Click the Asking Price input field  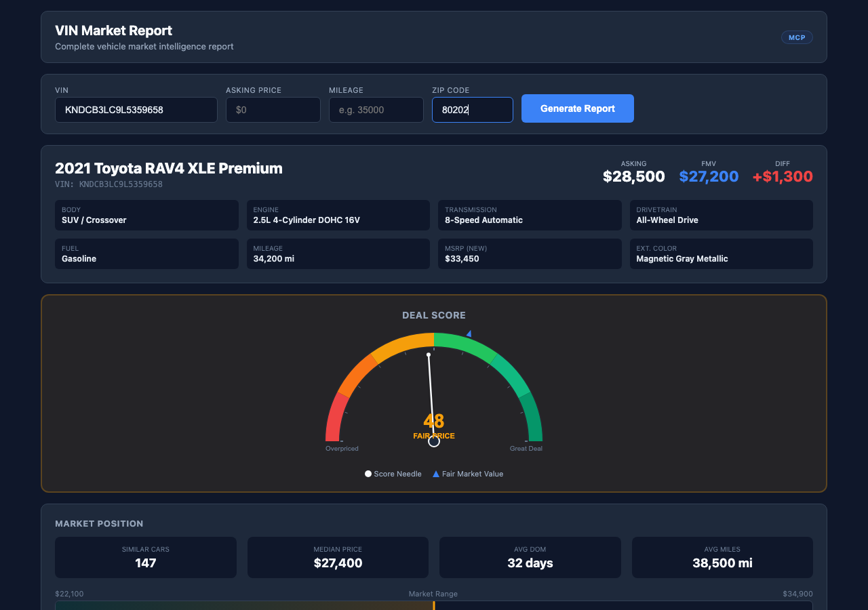(x=273, y=110)
